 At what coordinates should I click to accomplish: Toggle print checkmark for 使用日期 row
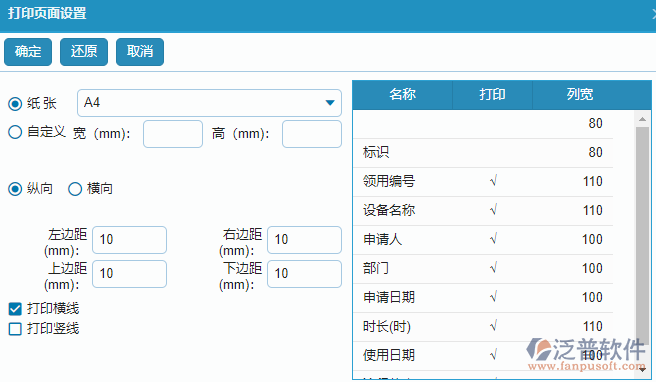point(493,355)
